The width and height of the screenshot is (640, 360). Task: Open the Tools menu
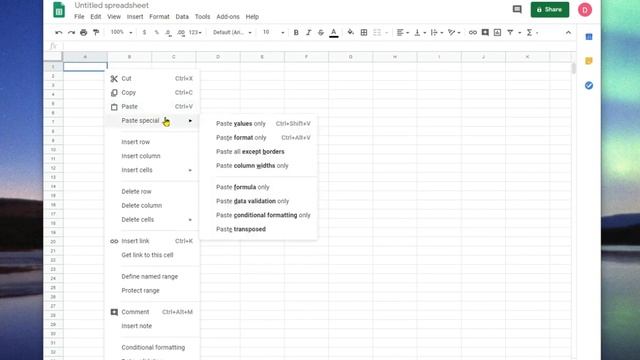202,17
